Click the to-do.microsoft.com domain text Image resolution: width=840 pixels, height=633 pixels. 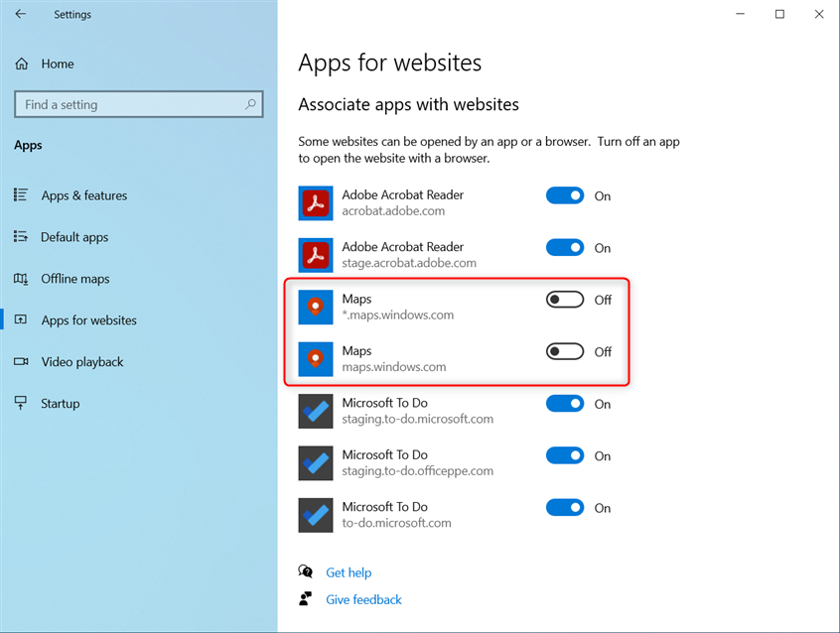pyautogui.click(x=396, y=523)
